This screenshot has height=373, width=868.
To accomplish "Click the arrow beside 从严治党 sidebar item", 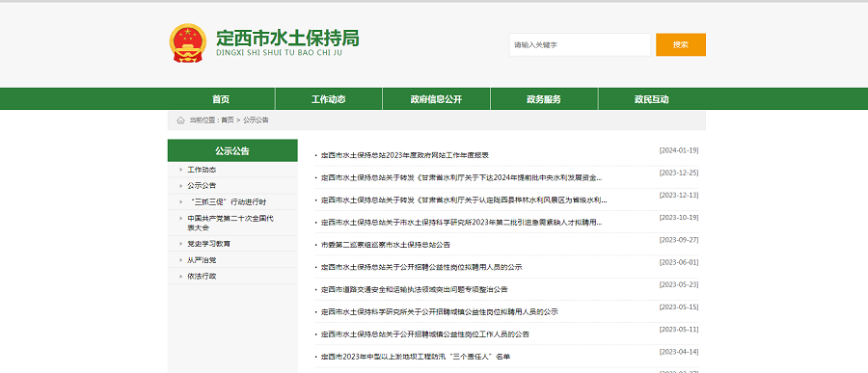I will click(180, 260).
